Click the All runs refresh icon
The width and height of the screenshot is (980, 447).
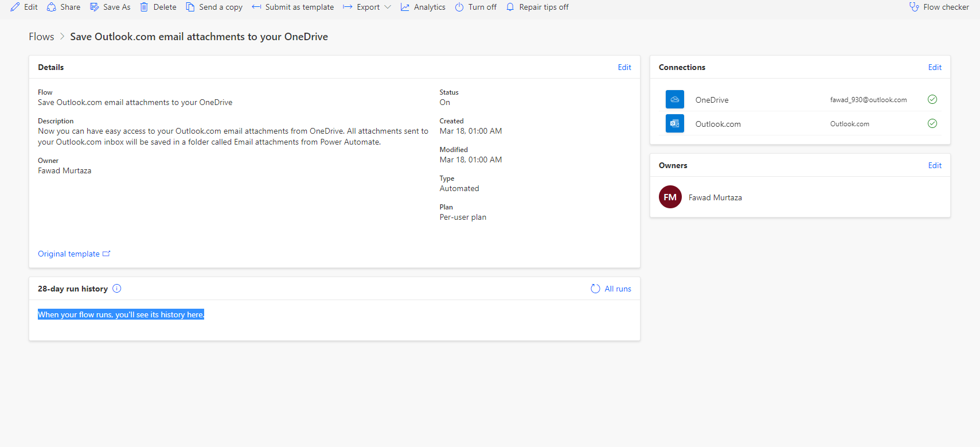tap(595, 289)
